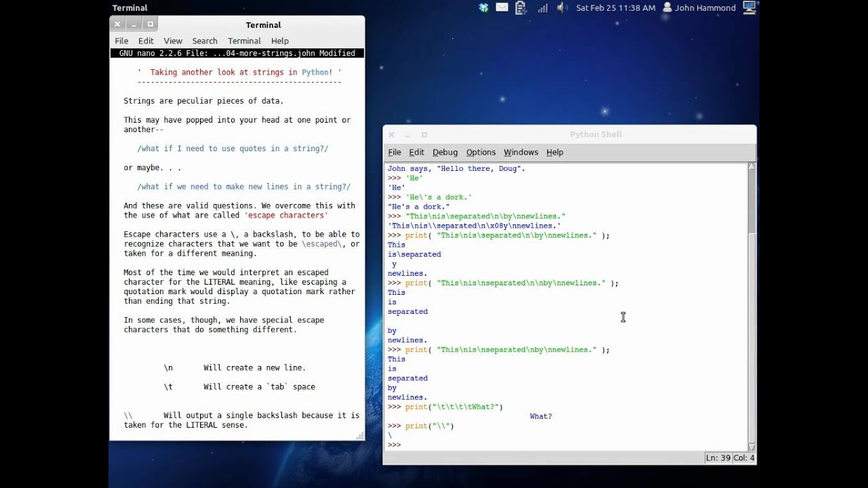This screenshot has width=868, height=488.
Task: Click the indented 'What?' output in shell
Action: (541, 417)
